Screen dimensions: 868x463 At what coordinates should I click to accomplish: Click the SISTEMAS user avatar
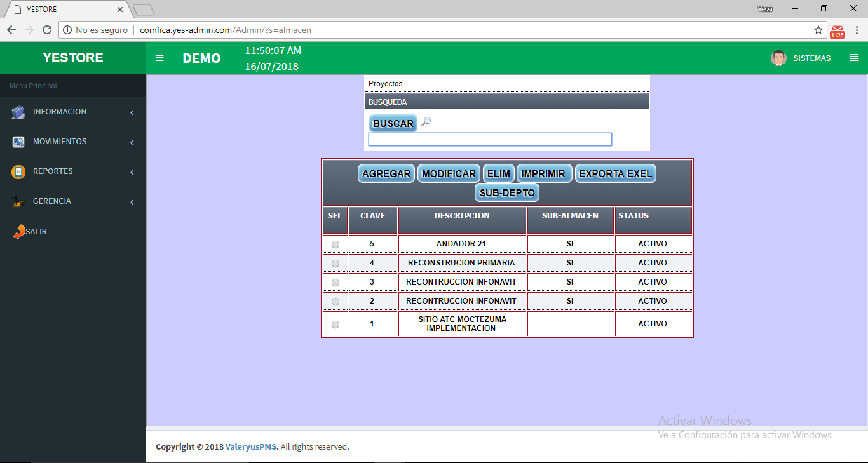pos(778,58)
